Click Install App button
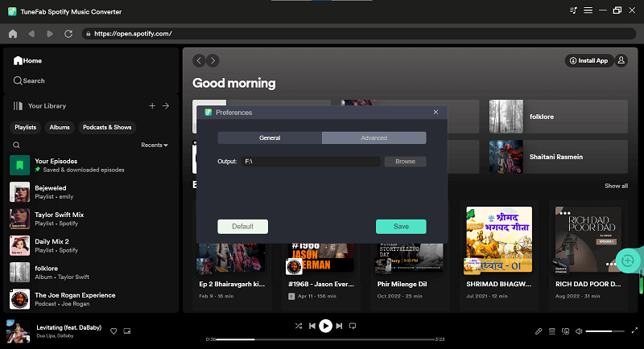This screenshot has width=644, height=349. click(589, 60)
